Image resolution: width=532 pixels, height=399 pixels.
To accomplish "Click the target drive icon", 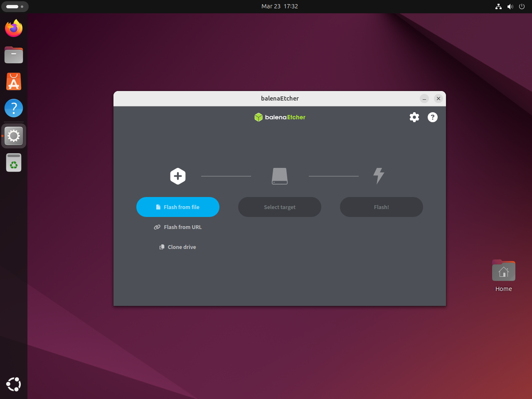I will point(279,176).
